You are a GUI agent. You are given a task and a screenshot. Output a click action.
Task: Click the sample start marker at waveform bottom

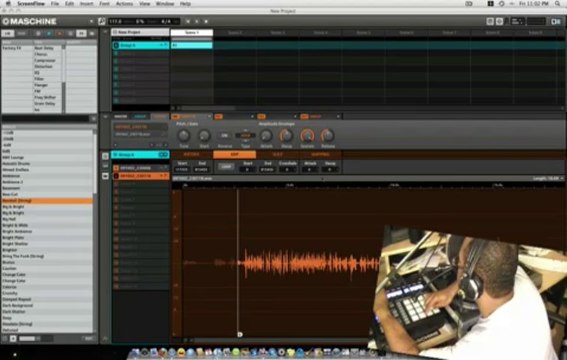(239, 335)
